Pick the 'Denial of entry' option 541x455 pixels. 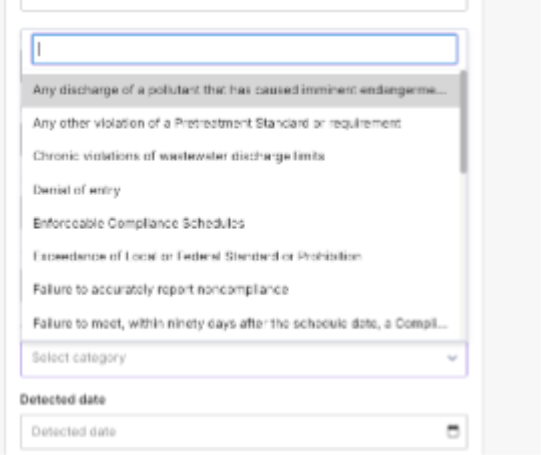tap(240, 190)
